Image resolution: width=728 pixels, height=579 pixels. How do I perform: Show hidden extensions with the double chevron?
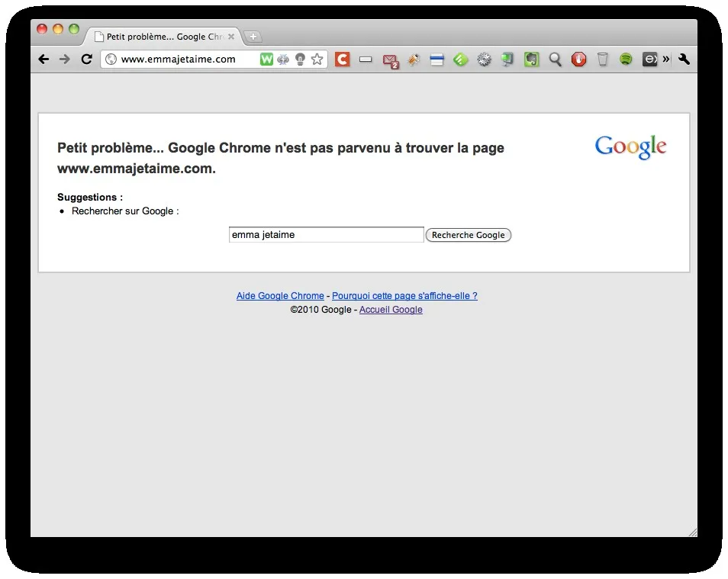pos(666,59)
